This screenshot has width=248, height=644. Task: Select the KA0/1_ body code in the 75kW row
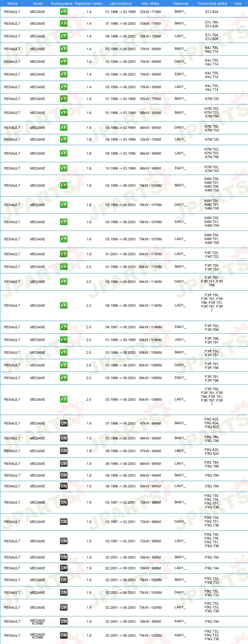tap(180, 635)
